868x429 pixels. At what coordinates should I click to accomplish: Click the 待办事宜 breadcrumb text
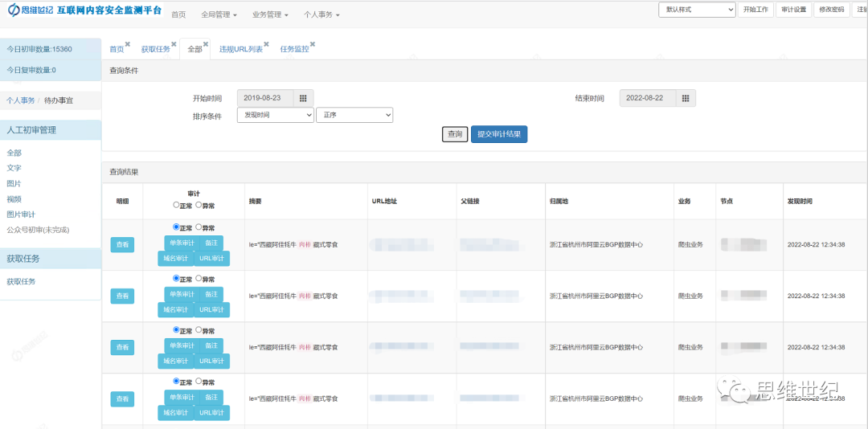(x=59, y=100)
